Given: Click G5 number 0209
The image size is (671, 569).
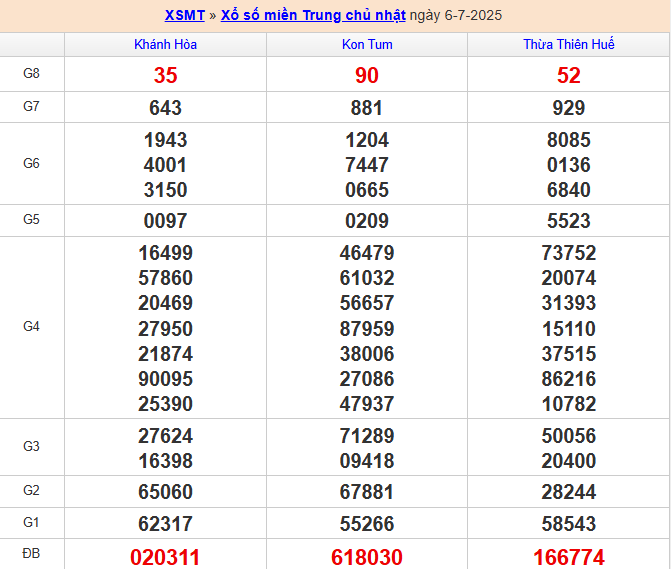Looking at the screenshot, I should [367, 221].
